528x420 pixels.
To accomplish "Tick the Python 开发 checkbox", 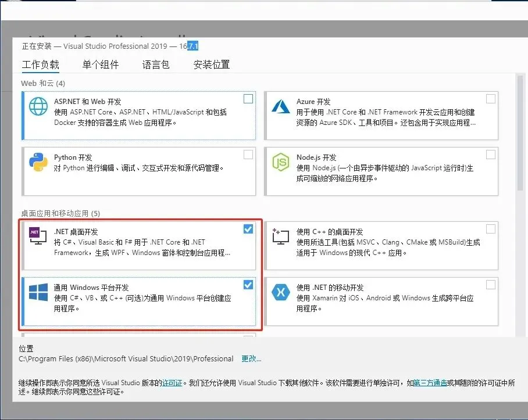I will pyautogui.click(x=248, y=155).
